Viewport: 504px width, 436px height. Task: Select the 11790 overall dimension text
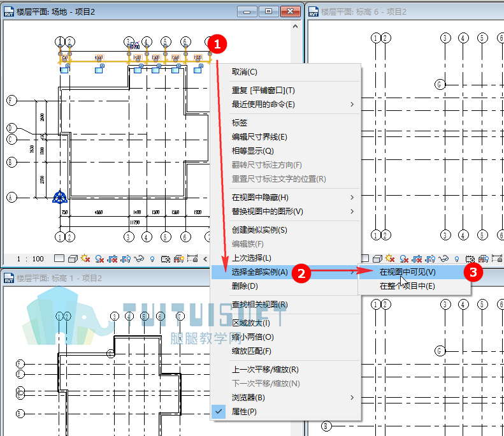(135, 222)
